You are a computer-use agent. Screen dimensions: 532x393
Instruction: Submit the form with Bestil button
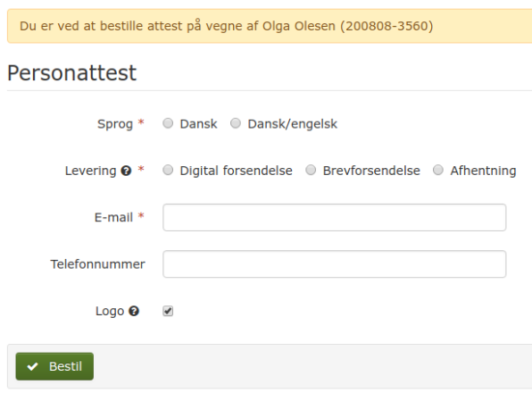[x=54, y=366]
